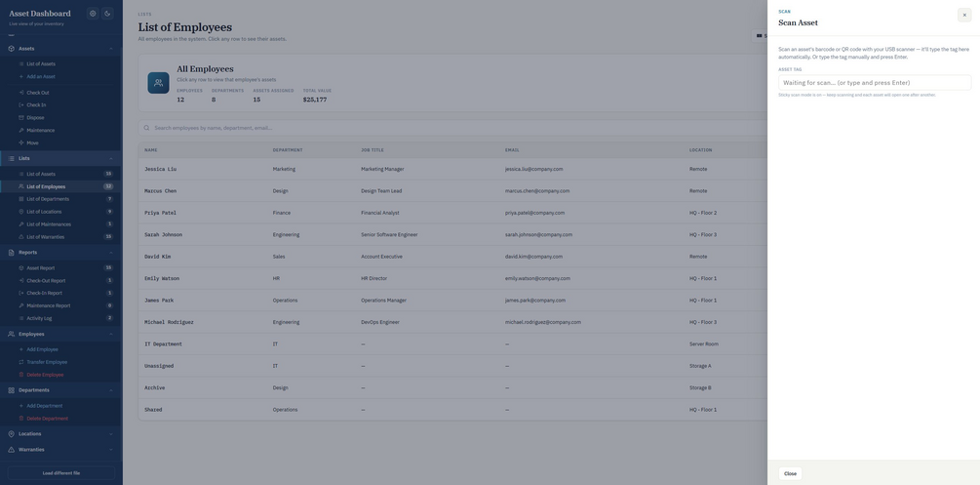Click the Close button in Scan panel footer
Screen dimensions: 980x485
coord(790,473)
